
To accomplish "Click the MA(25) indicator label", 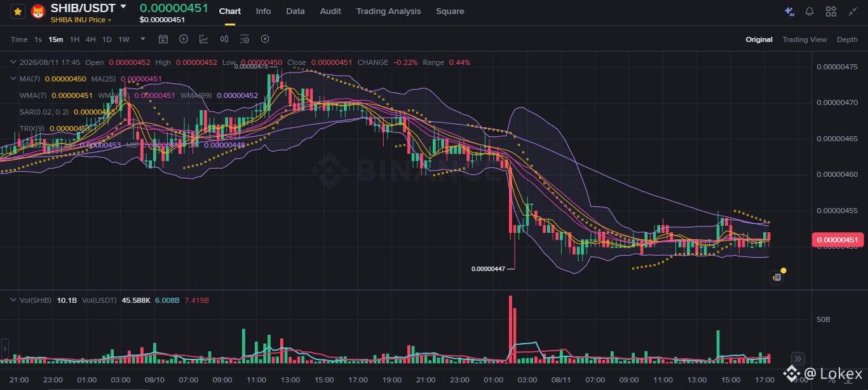I will pos(103,79).
